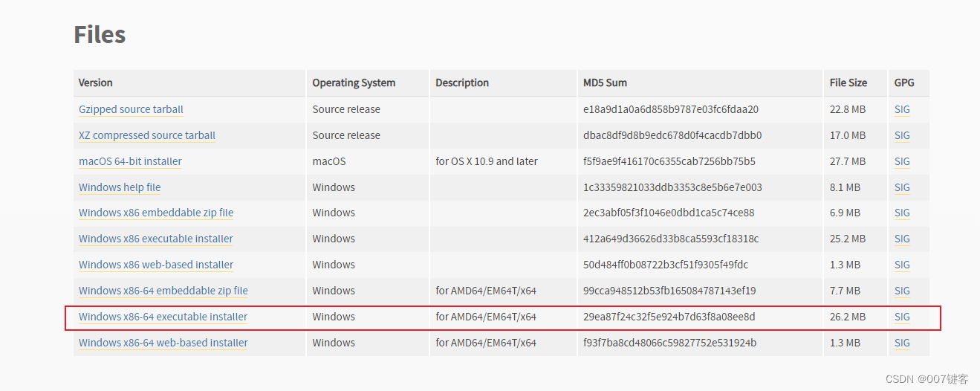
Task: Select MD5 sum 412a649d36626d33b8ca5593cf18318c
Action: click(x=671, y=239)
